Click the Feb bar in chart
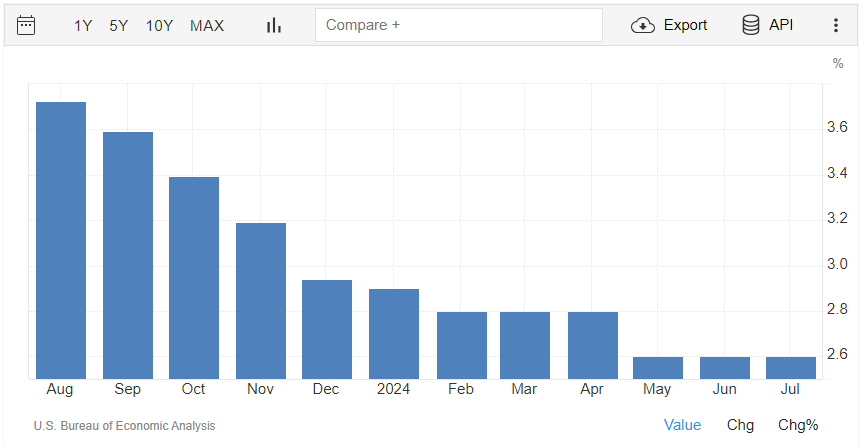This screenshot has width=859, height=447. pyautogui.click(x=462, y=345)
